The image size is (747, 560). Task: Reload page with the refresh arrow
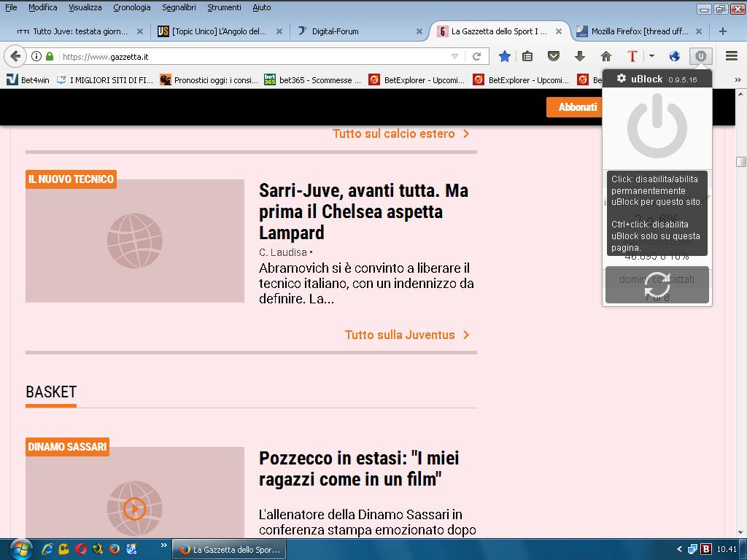click(476, 57)
